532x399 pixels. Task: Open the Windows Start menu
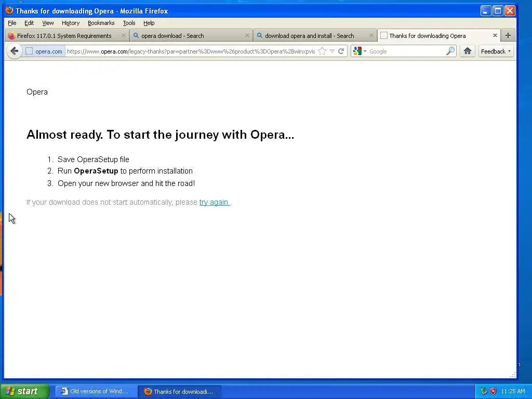[x=25, y=391]
